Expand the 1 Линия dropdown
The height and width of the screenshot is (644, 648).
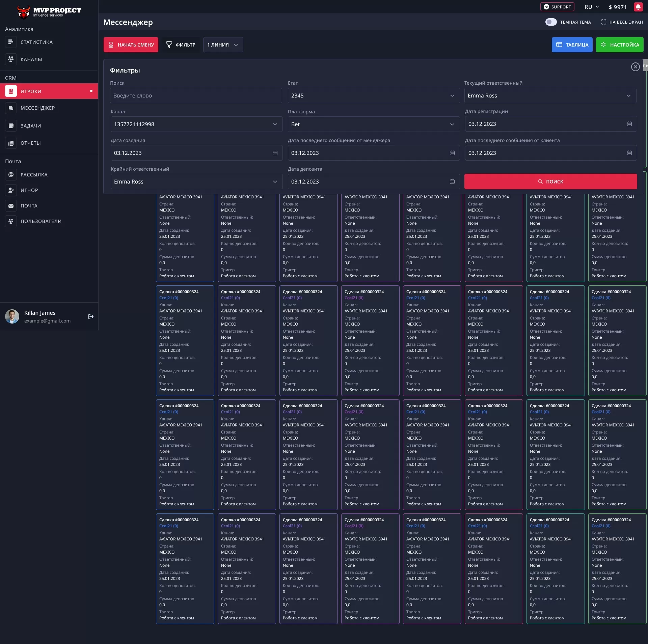coord(223,45)
